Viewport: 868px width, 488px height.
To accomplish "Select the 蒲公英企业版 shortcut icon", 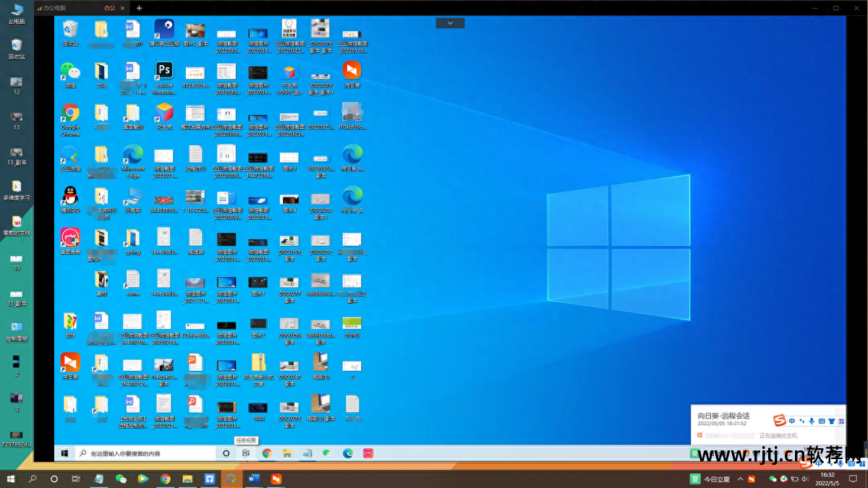I will pos(164,33).
